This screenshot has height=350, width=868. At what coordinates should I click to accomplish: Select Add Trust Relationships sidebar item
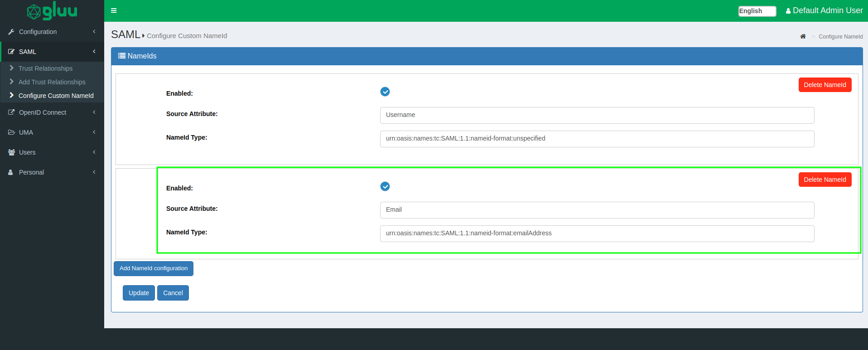coord(52,82)
